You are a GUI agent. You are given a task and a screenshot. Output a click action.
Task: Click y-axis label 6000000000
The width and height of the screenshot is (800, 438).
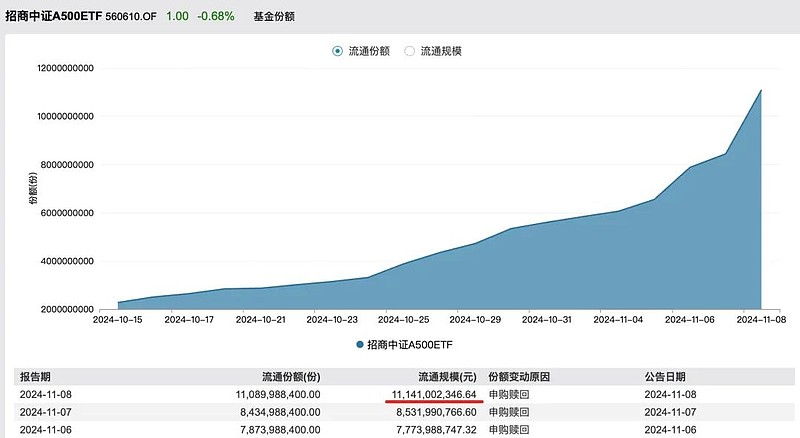point(67,213)
